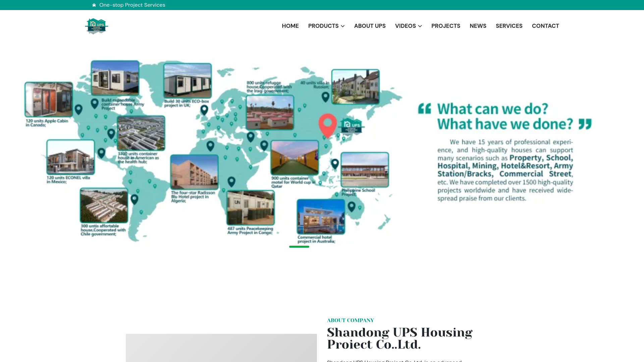Click the UPS logo in the header

click(x=97, y=26)
